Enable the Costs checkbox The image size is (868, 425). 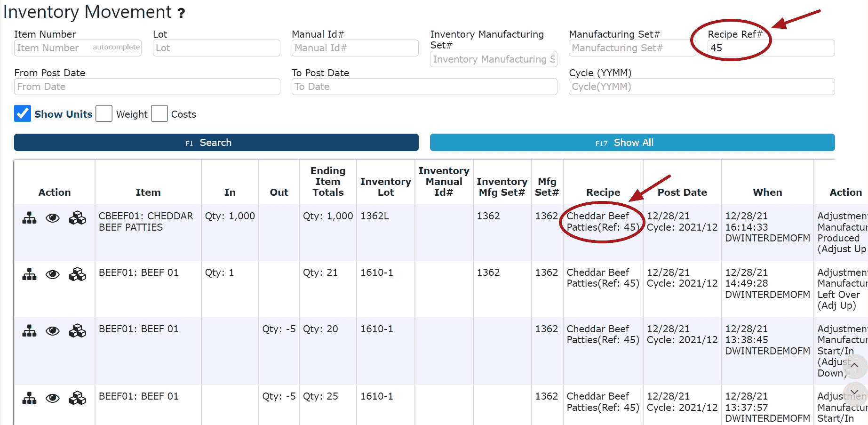(159, 113)
